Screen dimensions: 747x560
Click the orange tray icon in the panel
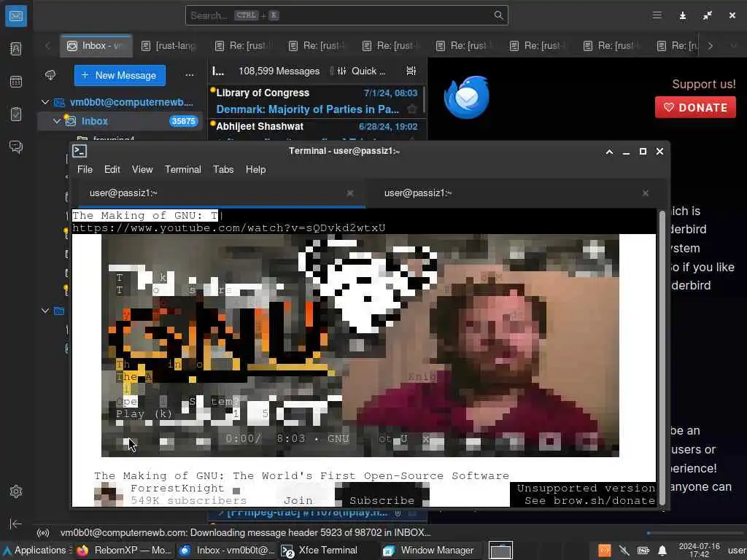pyautogui.click(x=605, y=551)
